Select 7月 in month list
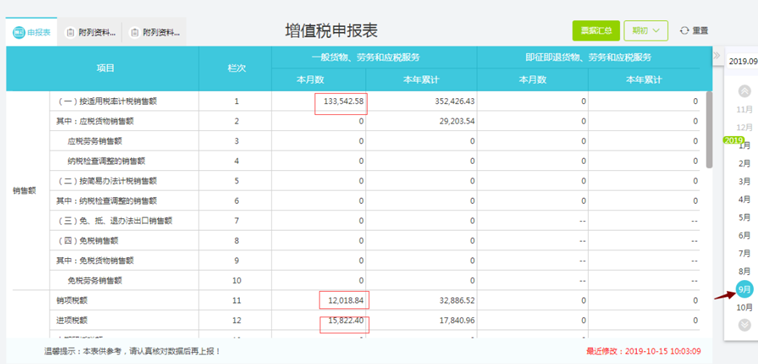This screenshot has height=364, width=758. coord(744,253)
